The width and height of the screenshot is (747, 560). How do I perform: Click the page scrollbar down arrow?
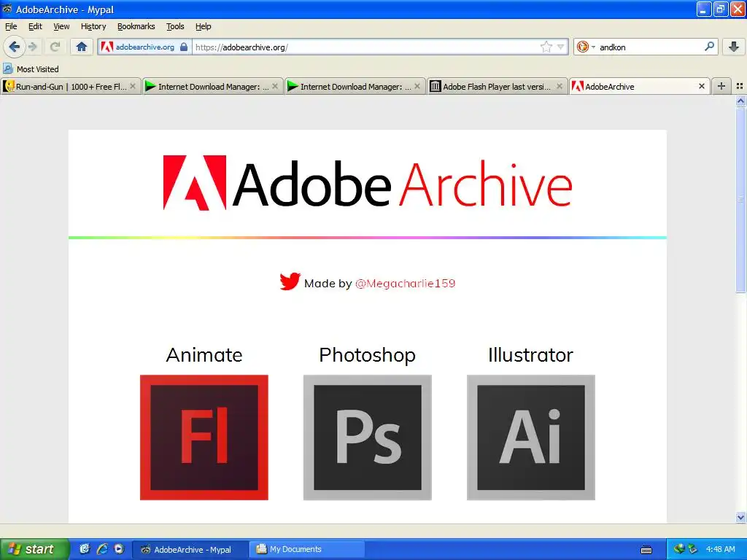740,517
